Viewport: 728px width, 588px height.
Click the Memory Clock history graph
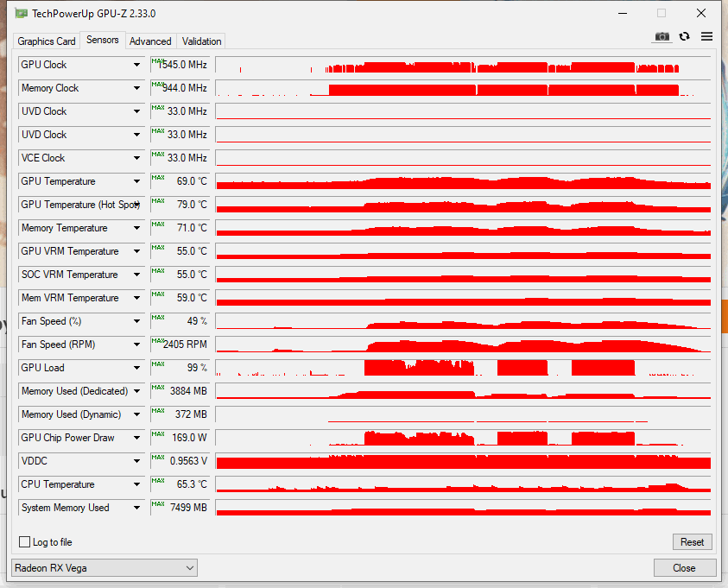click(464, 88)
